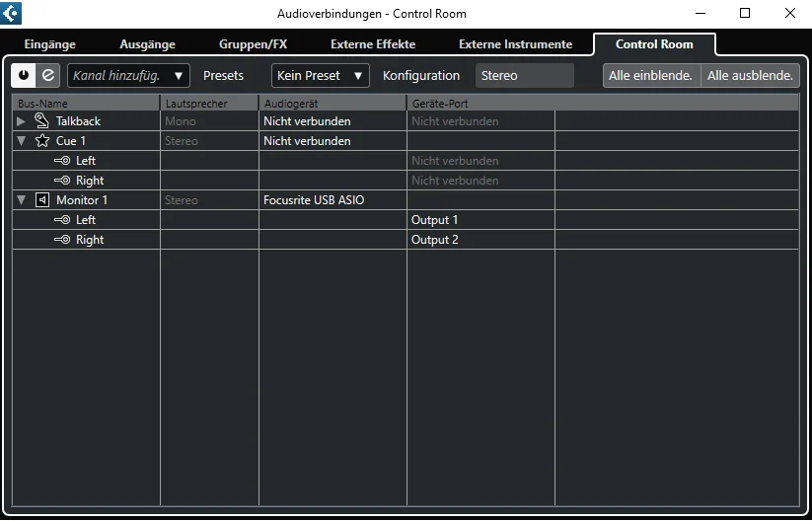Image resolution: width=812 pixels, height=521 pixels.
Task: Click the Cue 1 star icon
Action: pos(42,141)
